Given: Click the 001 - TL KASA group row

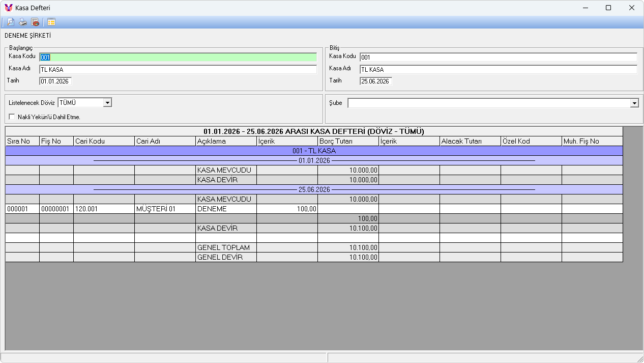Looking at the screenshot, I should coord(314,151).
